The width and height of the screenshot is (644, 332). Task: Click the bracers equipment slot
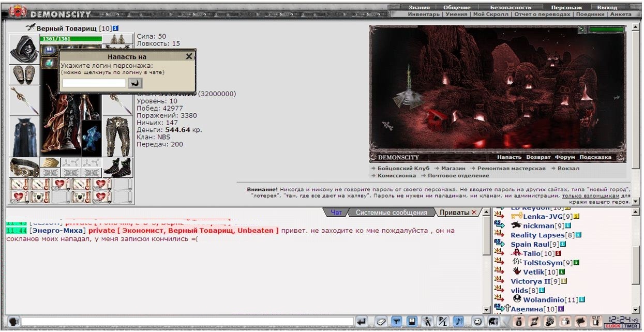pyautogui.click(x=24, y=75)
